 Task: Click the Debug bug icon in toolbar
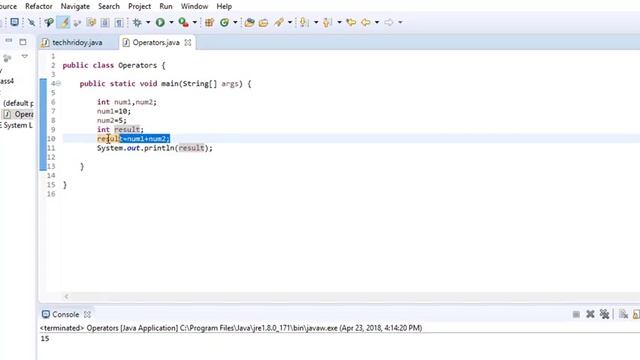pos(137,22)
